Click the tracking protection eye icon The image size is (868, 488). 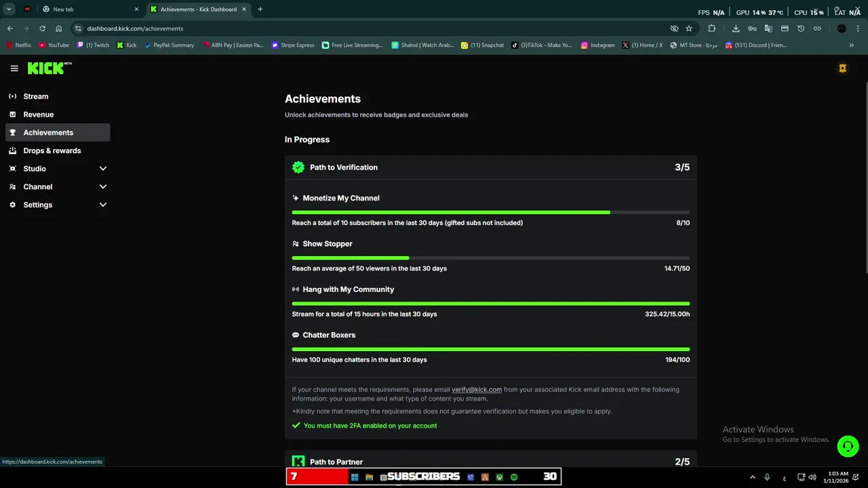(x=674, y=28)
